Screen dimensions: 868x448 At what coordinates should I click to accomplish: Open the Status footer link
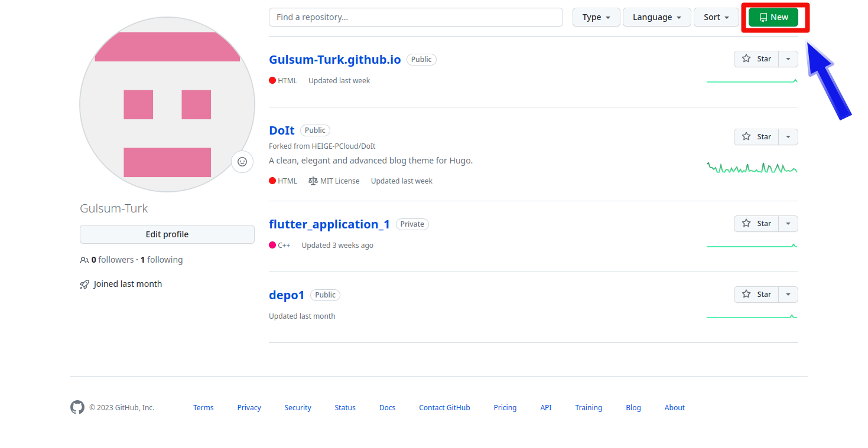click(345, 408)
